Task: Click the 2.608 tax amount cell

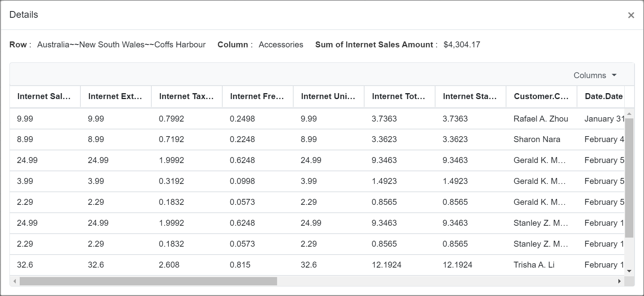Action: pos(187,265)
